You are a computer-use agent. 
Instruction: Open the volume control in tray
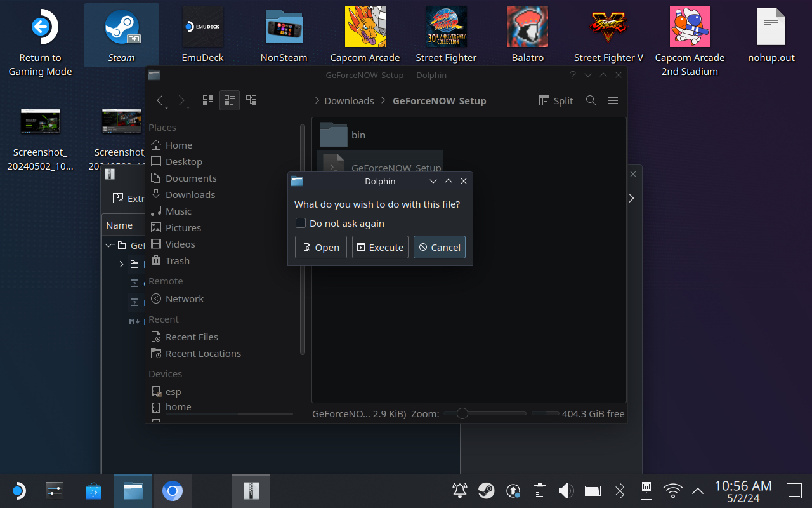coord(566,491)
